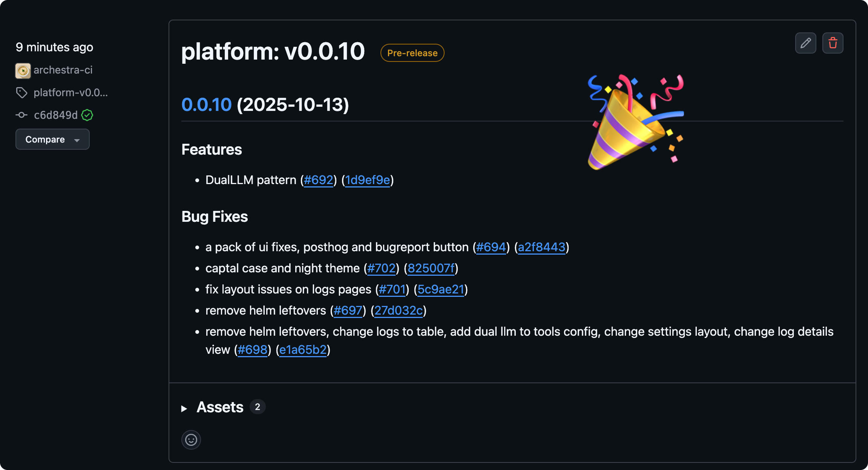
Task: Open the emoji reaction picker
Action: 191,440
